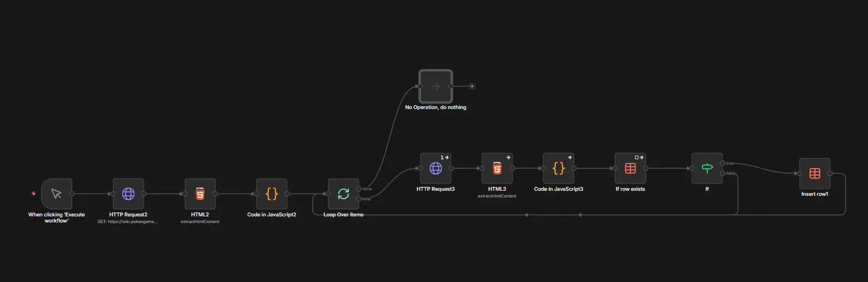Open the HTTP Request2 globe node
The width and height of the screenshot is (868, 282).
pos(129,194)
